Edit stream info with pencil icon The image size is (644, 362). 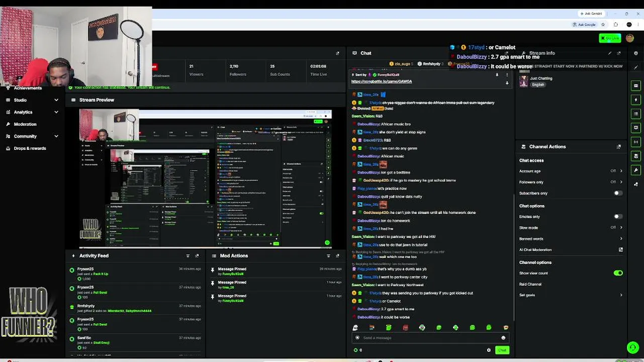pos(610,53)
